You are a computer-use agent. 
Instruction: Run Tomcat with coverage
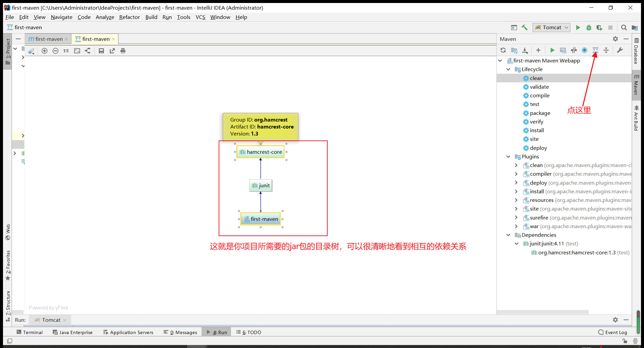[599, 28]
